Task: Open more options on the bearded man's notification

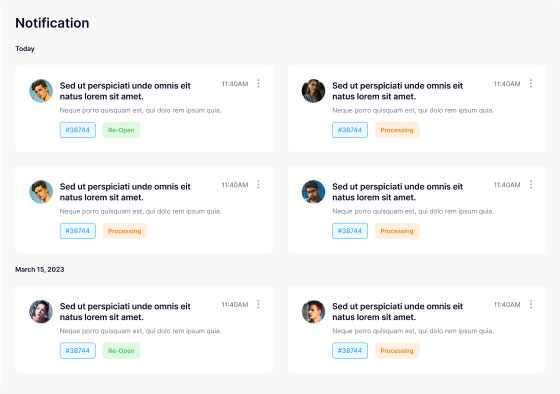Action: [531, 185]
